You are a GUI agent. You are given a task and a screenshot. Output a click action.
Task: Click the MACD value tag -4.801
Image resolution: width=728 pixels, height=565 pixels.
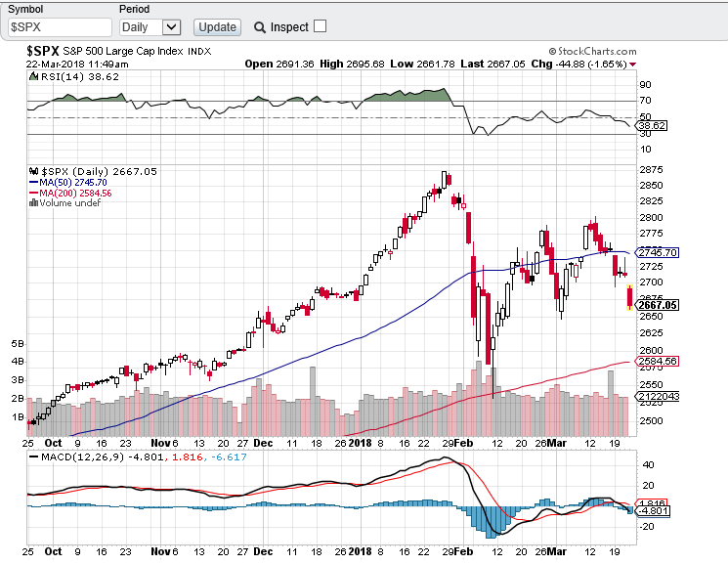pos(653,511)
